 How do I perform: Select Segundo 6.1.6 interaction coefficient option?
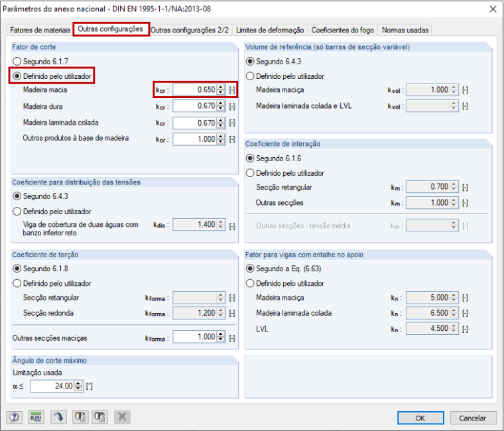(x=273, y=158)
